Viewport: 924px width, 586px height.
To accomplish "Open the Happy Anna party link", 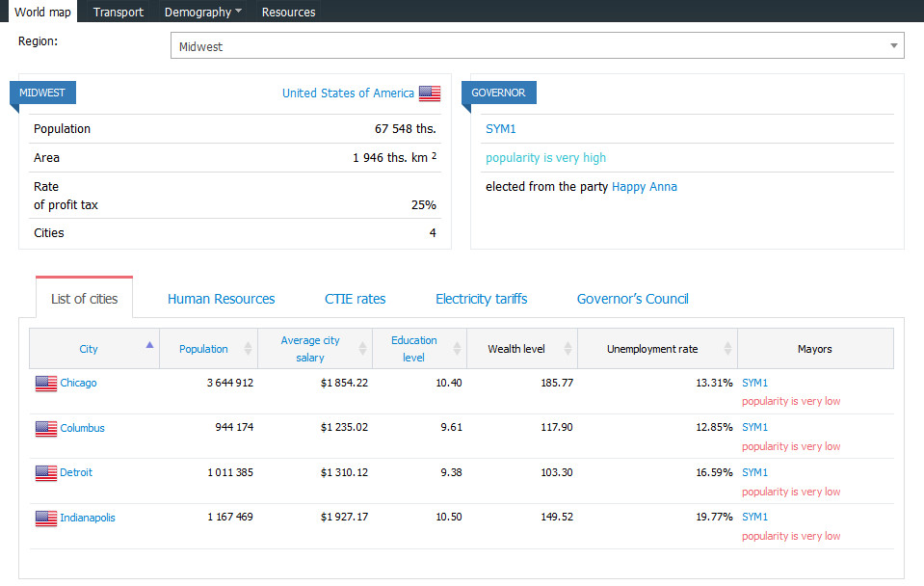I will (x=644, y=187).
